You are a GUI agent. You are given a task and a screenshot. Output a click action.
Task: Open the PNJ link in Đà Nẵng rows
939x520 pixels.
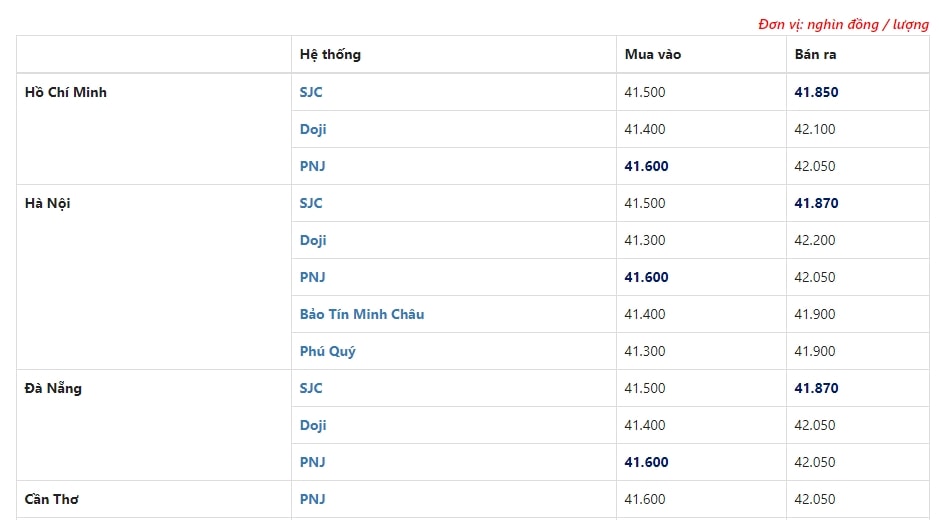pos(312,462)
